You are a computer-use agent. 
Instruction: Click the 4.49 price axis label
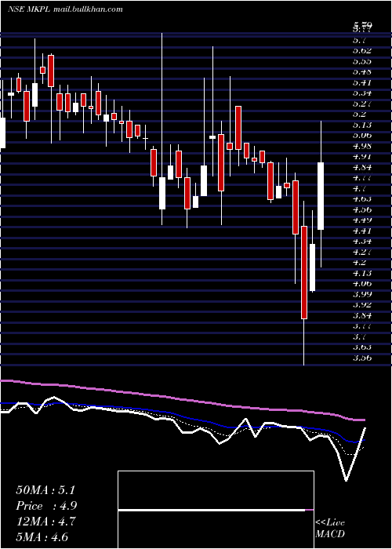click(362, 220)
